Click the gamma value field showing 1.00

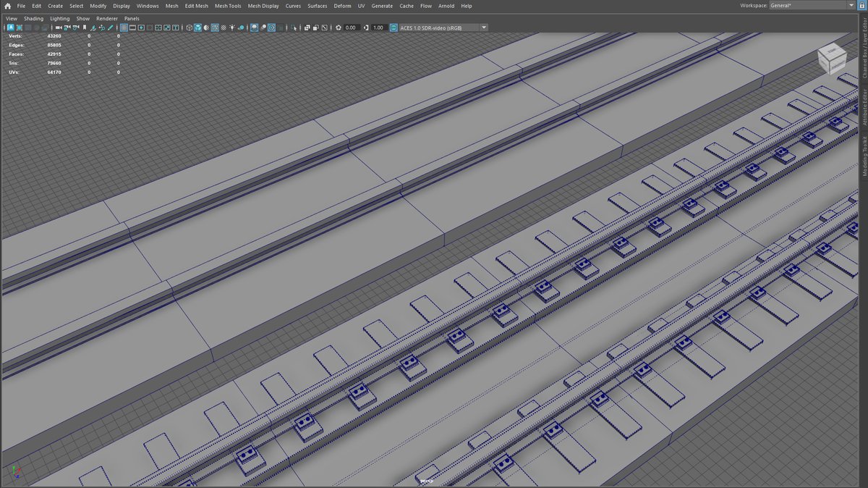coord(378,28)
